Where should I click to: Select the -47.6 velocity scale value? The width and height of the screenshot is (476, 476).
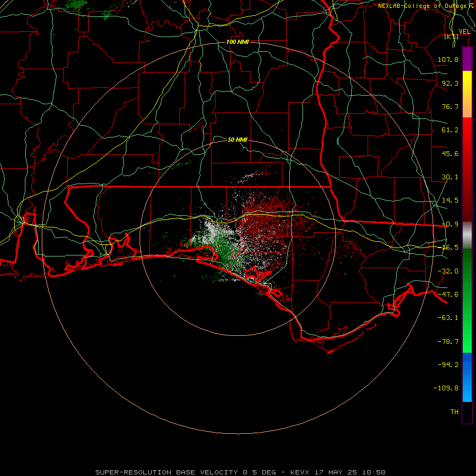448,295
